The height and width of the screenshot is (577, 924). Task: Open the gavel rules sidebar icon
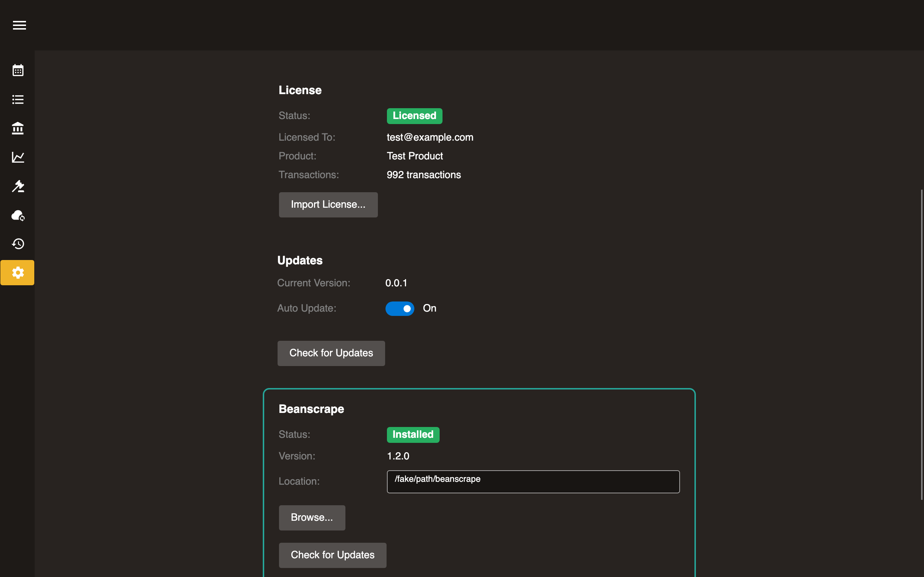(x=18, y=186)
